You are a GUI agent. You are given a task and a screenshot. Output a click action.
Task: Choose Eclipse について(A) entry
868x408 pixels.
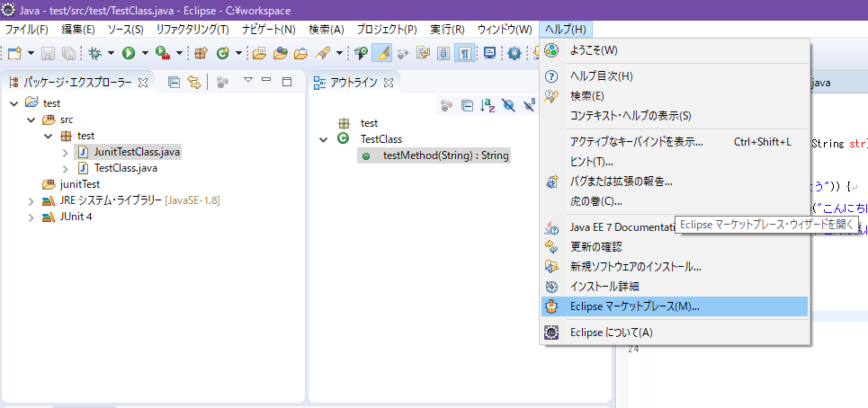[675, 333]
